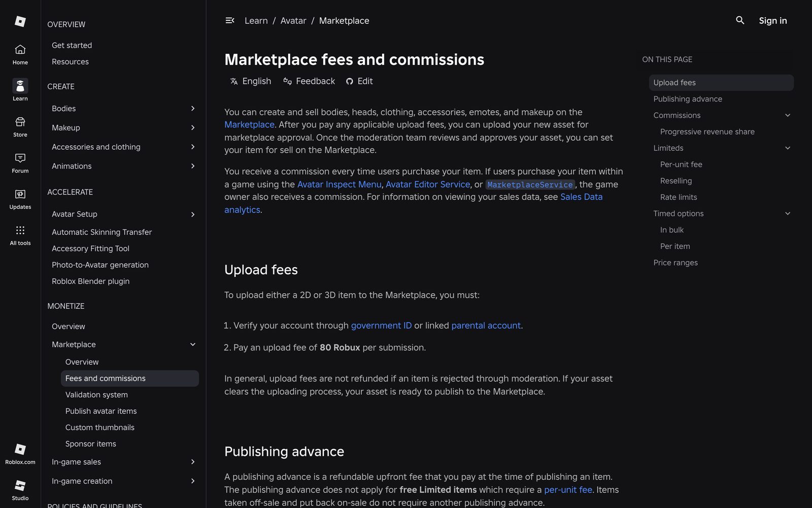Expand Accessories and clothing chevron
The image size is (812, 508).
(193, 147)
